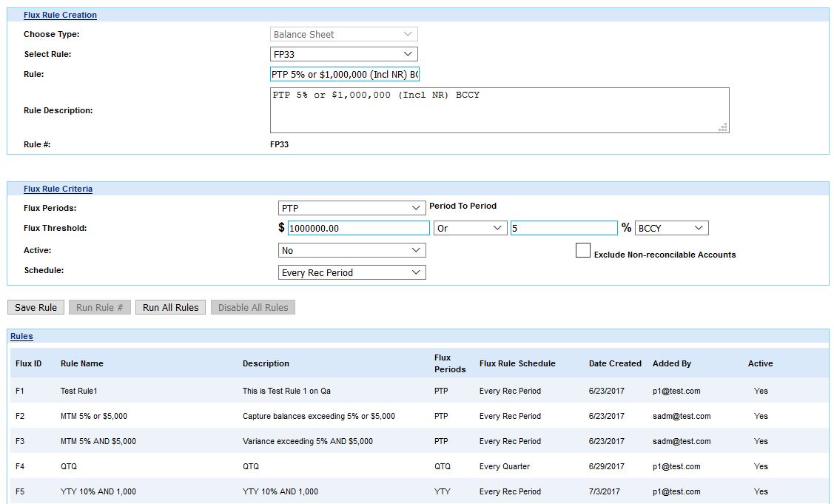Viewport: 834px width, 504px height.
Task: Edit the dollar threshold field showing 1000000.00
Action: click(357, 227)
